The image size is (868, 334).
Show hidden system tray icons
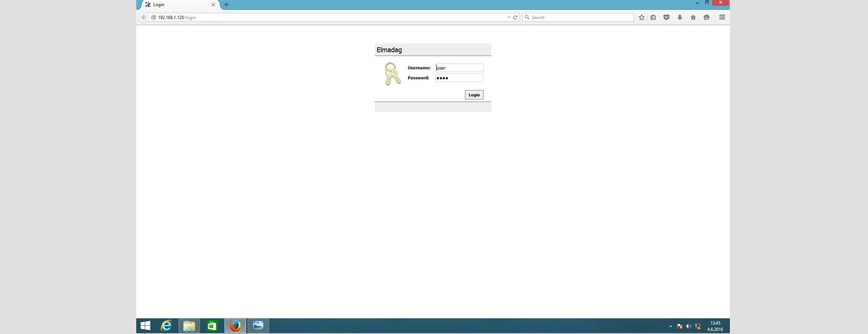(671, 326)
